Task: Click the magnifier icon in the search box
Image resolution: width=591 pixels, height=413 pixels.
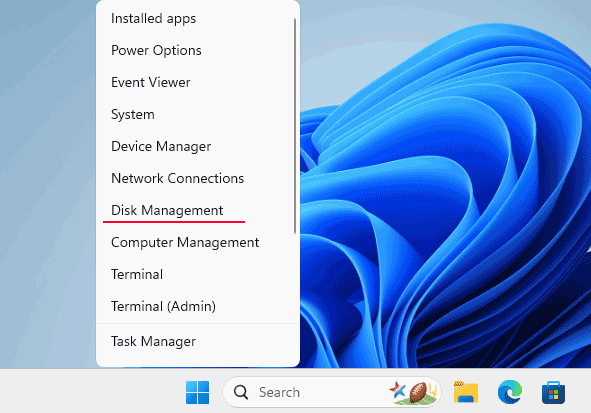Action: pyautogui.click(x=241, y=392)
